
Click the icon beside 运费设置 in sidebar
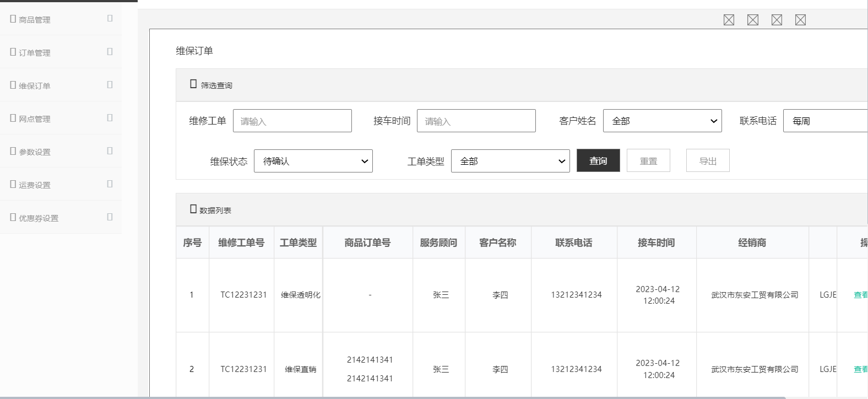pos(13,184)
